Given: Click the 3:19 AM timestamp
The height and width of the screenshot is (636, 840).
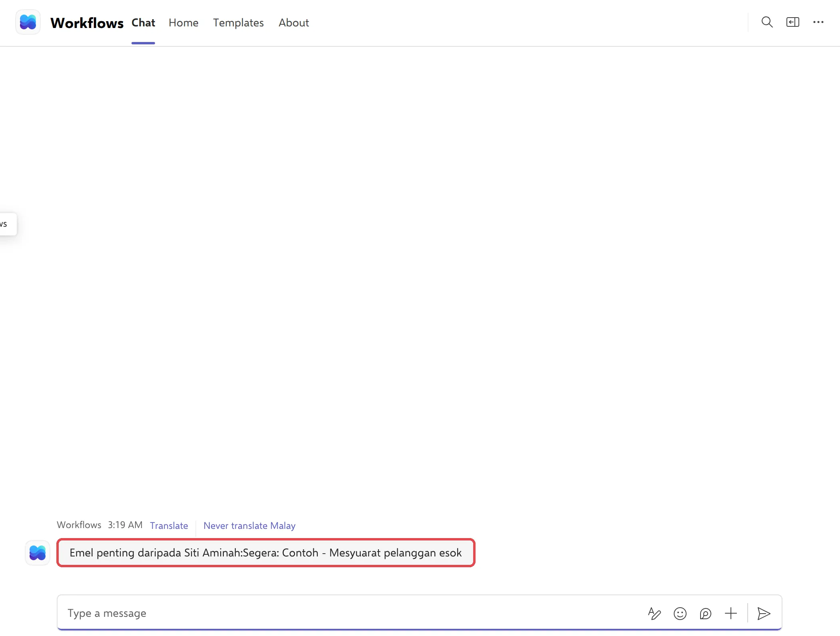Looking at the screenshot, I should point(125,525).
